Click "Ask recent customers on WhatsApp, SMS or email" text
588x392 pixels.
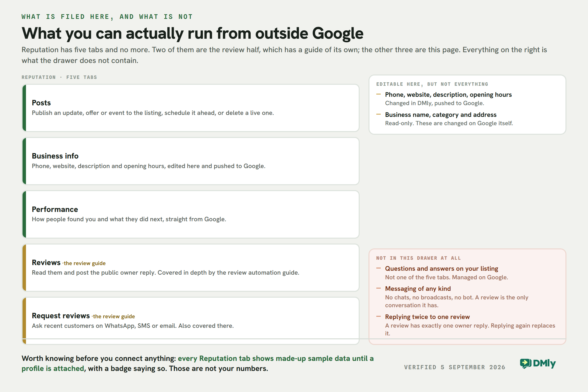click(133, 326)
